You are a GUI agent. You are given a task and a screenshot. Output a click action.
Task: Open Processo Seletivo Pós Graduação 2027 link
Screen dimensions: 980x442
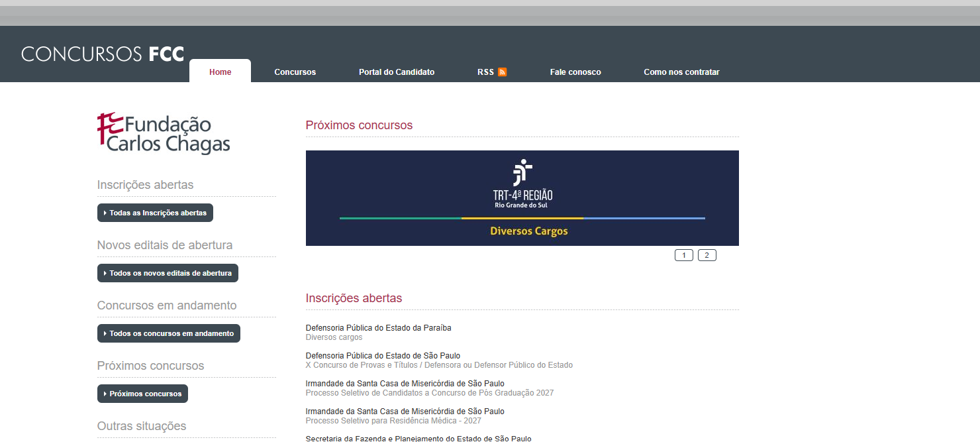(430, 393)
